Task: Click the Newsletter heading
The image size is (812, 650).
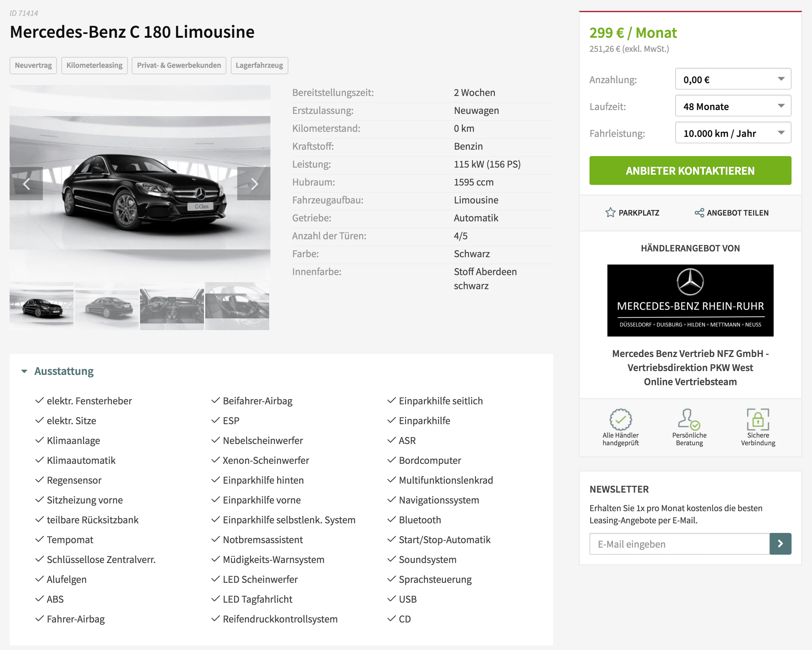Action: click(x=619, y=489)
